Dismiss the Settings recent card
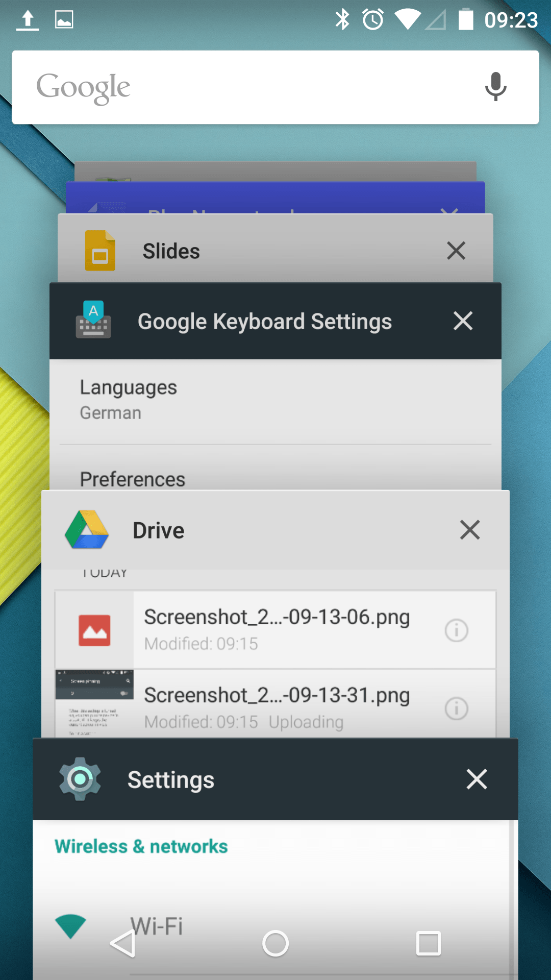551x980 pixels. [x=477, y=779]
